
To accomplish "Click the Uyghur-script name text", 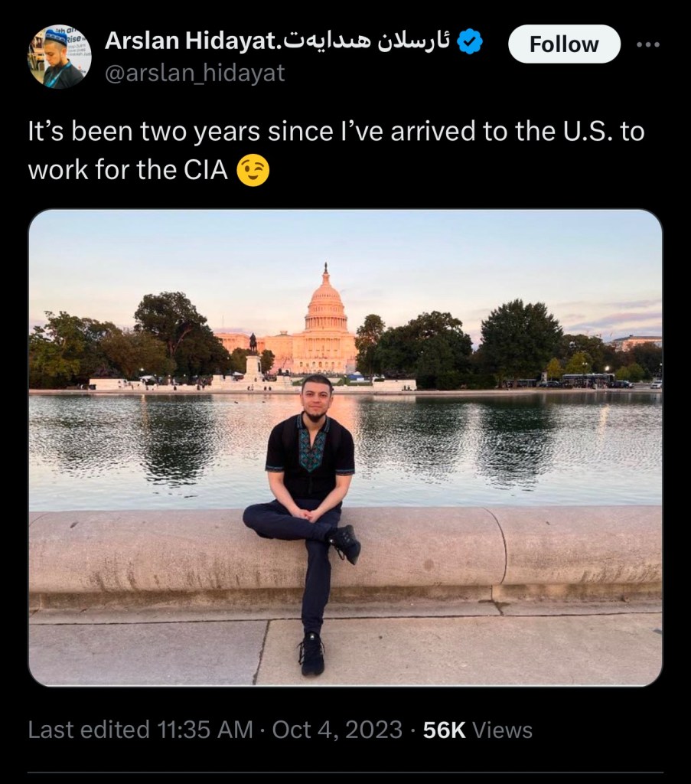I will (368, 42).
